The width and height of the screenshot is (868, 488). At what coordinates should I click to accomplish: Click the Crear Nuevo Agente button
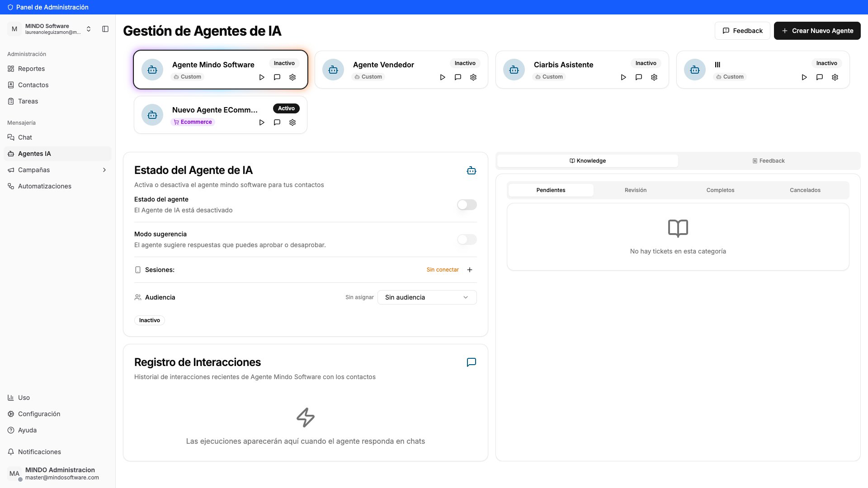coord(817,31)
